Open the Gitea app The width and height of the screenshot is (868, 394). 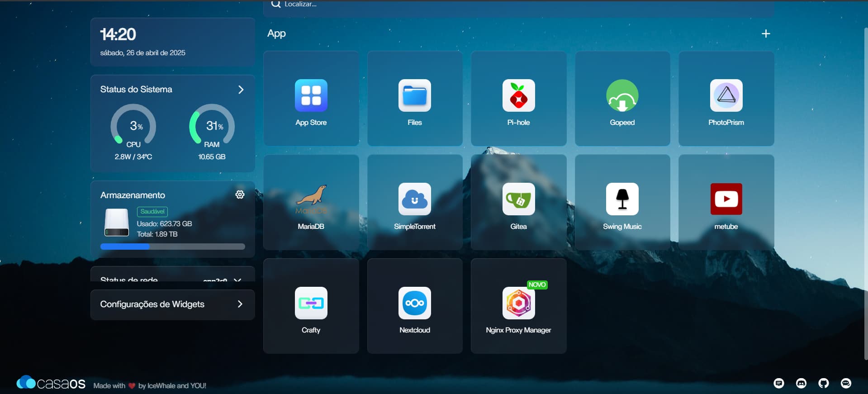pyautogui.click(x=518, y=199)
